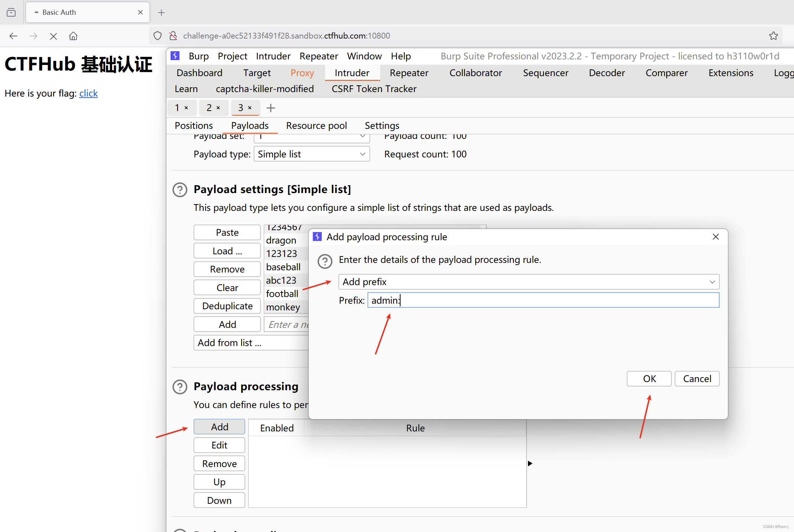794x532 pixels.
Task: Stop page loading with X icon
Action: (x=54, y=36)
